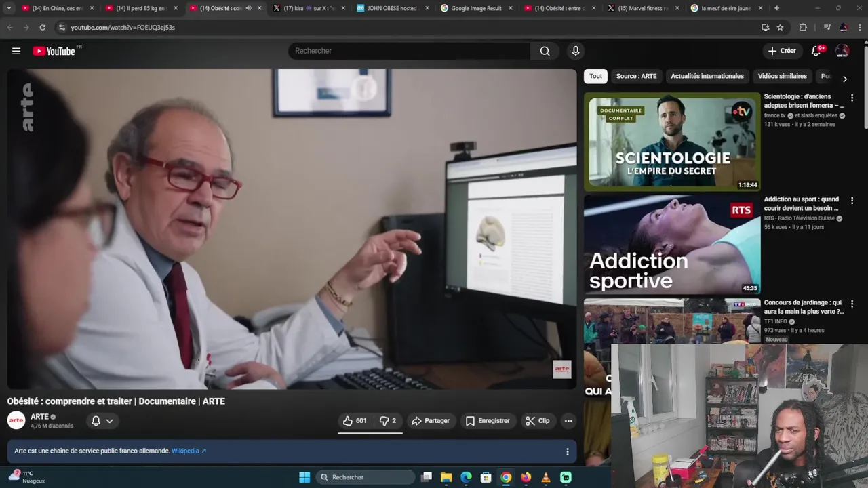
Task: Select the Tout filter chip
Action: 595,76
